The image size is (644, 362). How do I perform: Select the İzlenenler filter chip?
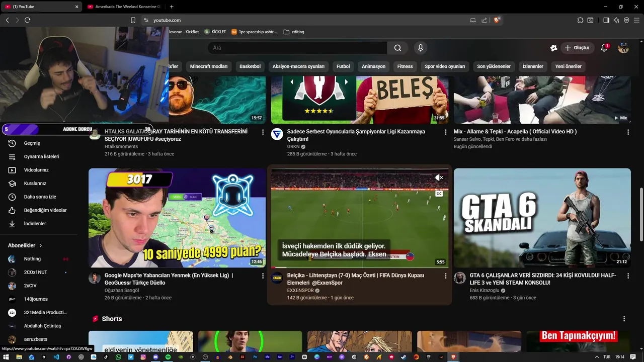coord(533,66)
